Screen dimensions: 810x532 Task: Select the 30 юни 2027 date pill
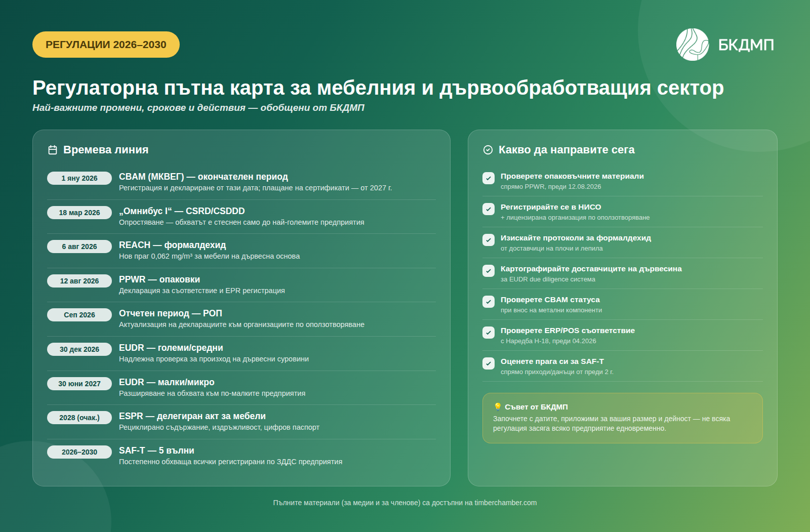tap(79, 384)
